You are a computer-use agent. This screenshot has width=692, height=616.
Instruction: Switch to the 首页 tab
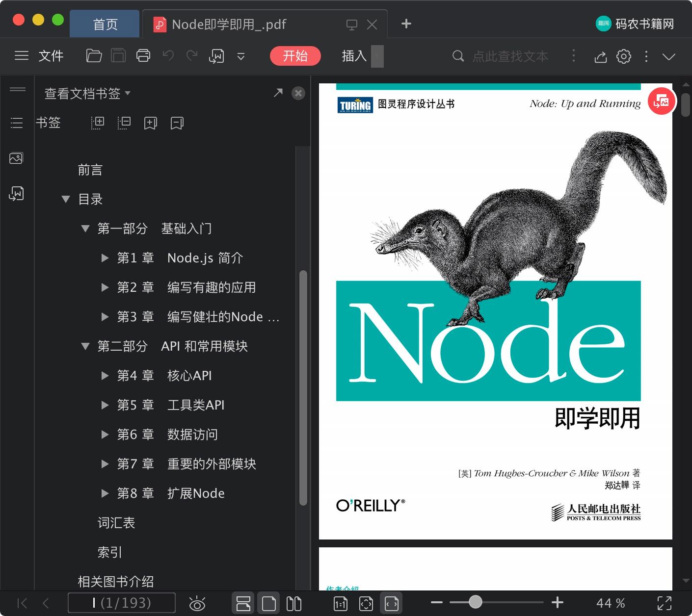(105, 24)
